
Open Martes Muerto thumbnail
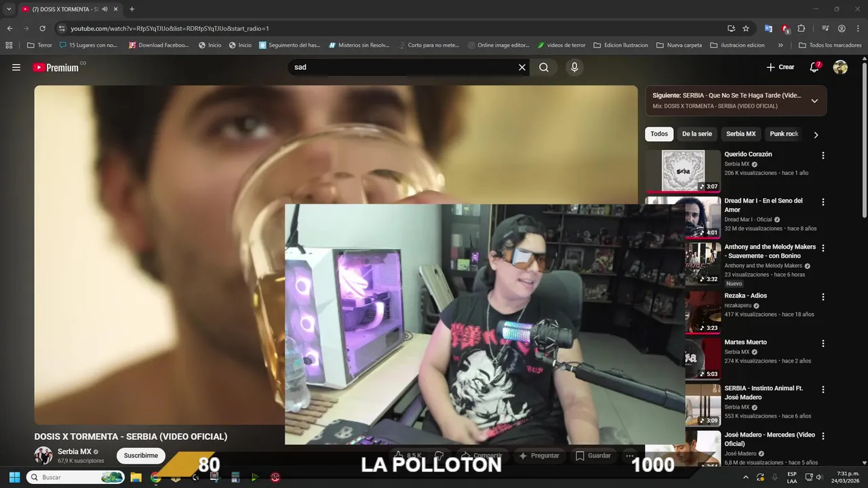[x=703, y=359]
